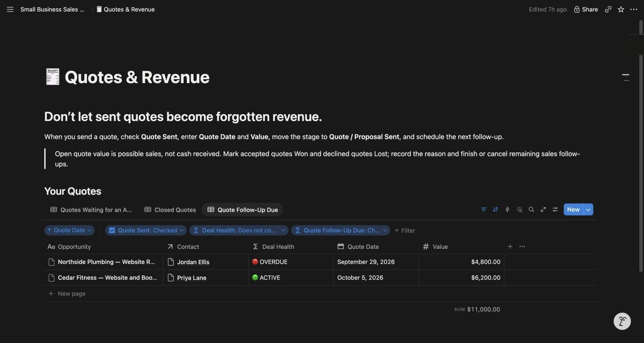Screen dimensions: 644x343
Task: Create a new quote with New
Action: coord(573,210)
